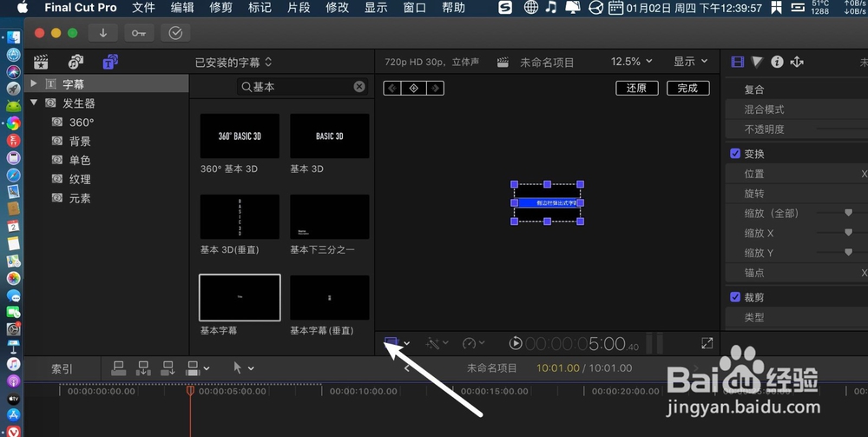Open the Video inspector filmstrip icon

(x=737, y=62)
